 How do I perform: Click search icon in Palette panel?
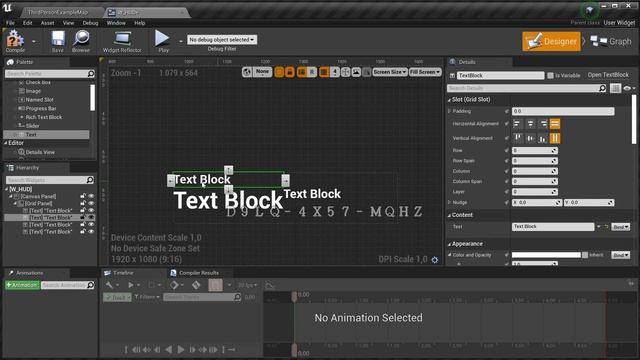click(91, 73)
